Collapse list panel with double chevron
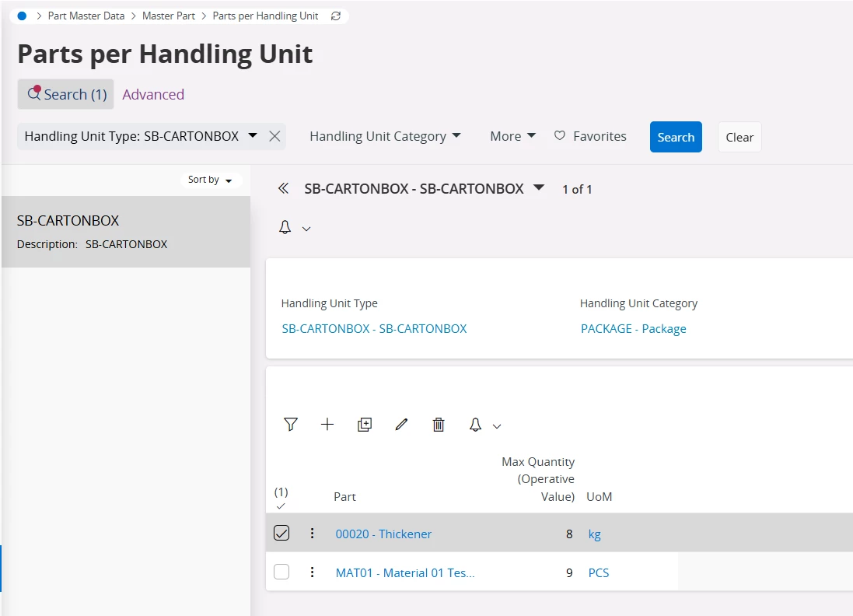The height and width of the screenshot is (616, 853). [284, 189]
